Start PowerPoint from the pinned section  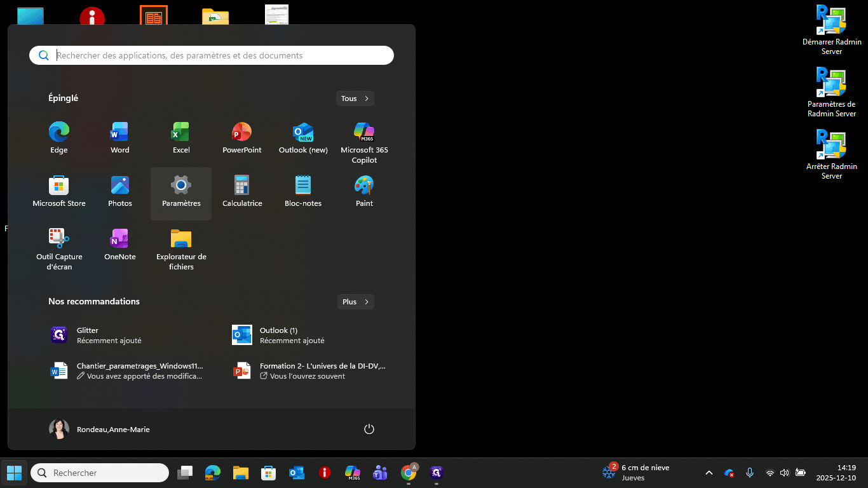point(242,139)
